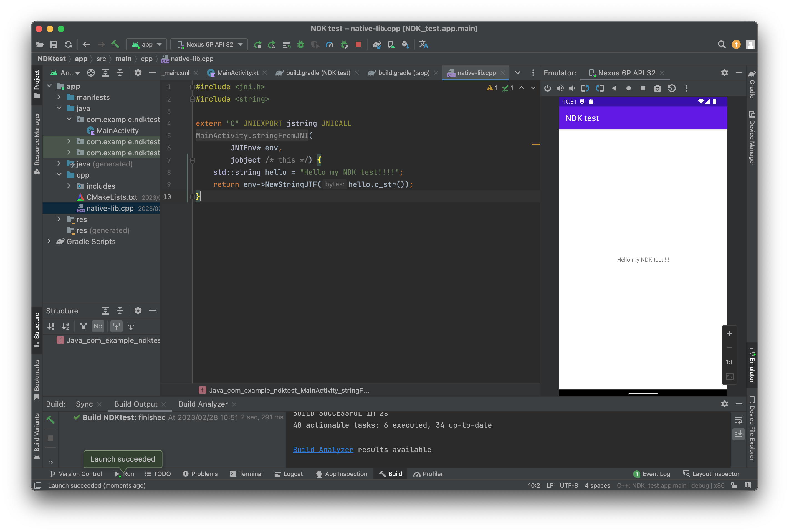Click Sync Project with Gradle Files icon
This screenshot has width=789, height=532.
(x=377, y=44)
